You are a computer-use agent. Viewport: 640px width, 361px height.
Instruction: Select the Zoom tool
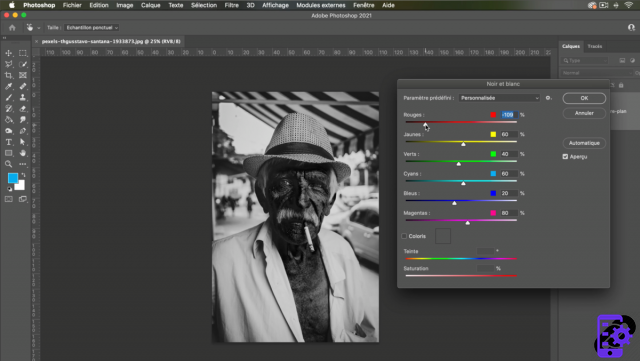coord(8,164)
